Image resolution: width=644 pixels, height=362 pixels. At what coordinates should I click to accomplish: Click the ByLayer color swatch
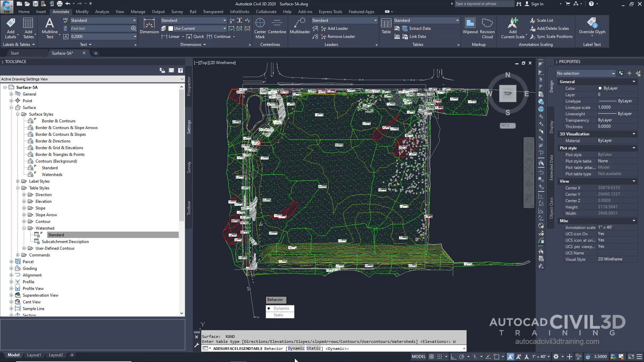click(600, 88)
